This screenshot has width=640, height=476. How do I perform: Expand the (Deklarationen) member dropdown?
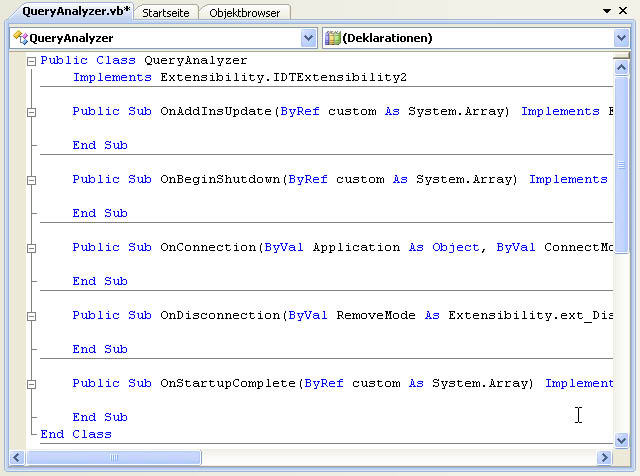pyautogui.click(x=621, y=38)
